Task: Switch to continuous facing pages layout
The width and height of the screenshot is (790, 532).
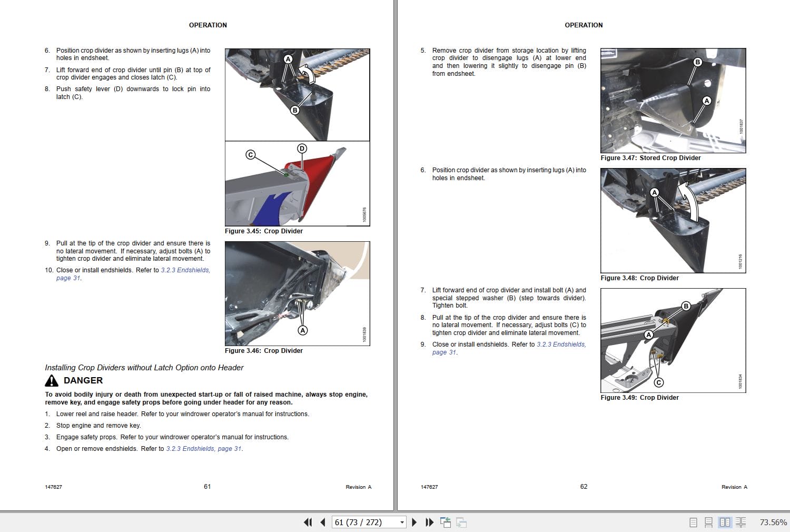Action: (x=741, y=522)
